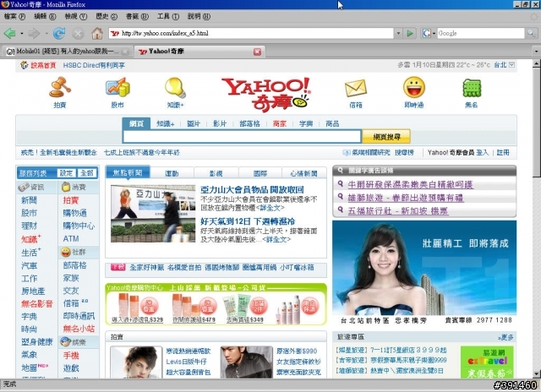Open the 拍賣 gavel icon
Image resolution: width=541 pixels, height=392 pixels.
click(60, 87)
